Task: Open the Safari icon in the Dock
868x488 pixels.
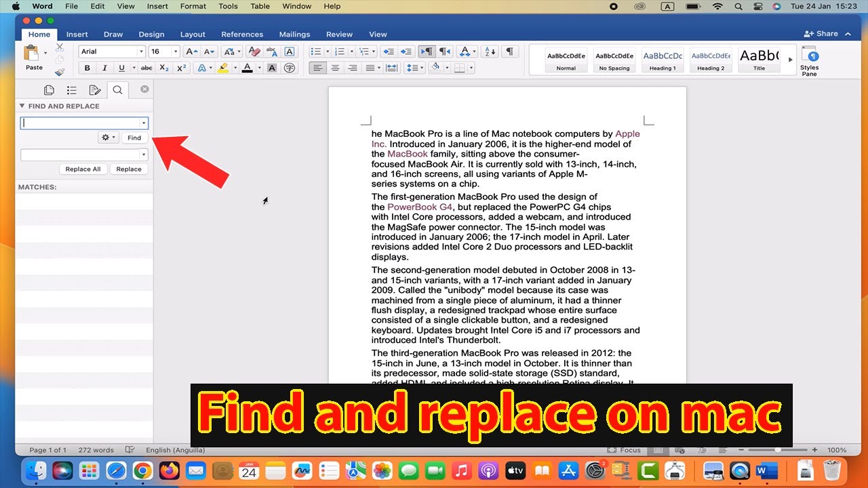Action: point(116,470)
